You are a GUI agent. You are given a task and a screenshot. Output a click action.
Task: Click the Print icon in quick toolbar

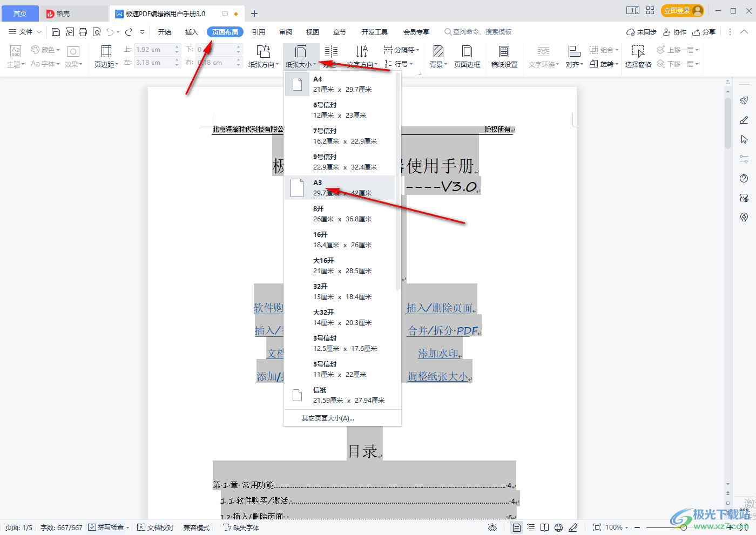(83, 32)
